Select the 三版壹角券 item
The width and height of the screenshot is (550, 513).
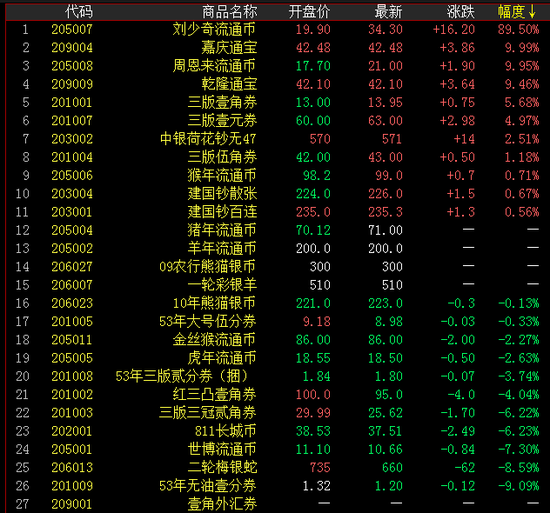(222, 102)
